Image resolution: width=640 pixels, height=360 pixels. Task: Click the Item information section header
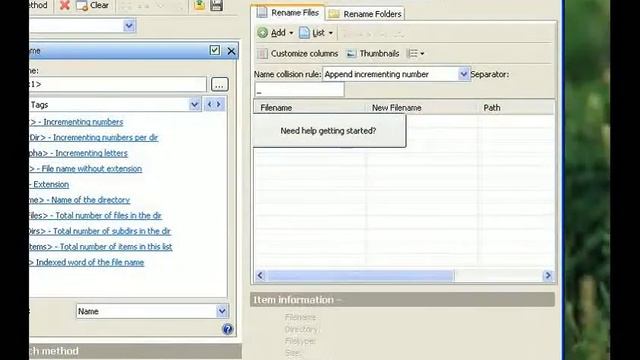point(402,300)
